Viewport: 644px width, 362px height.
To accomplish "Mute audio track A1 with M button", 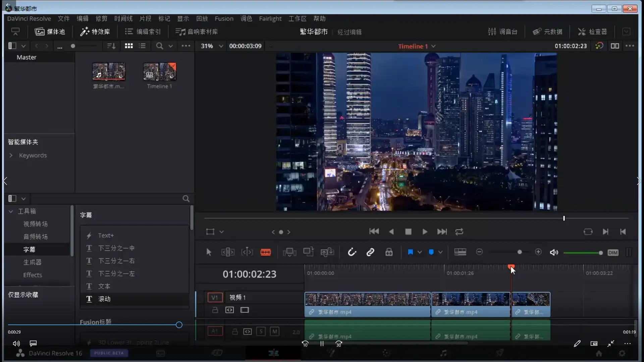I will coord(274,331).
